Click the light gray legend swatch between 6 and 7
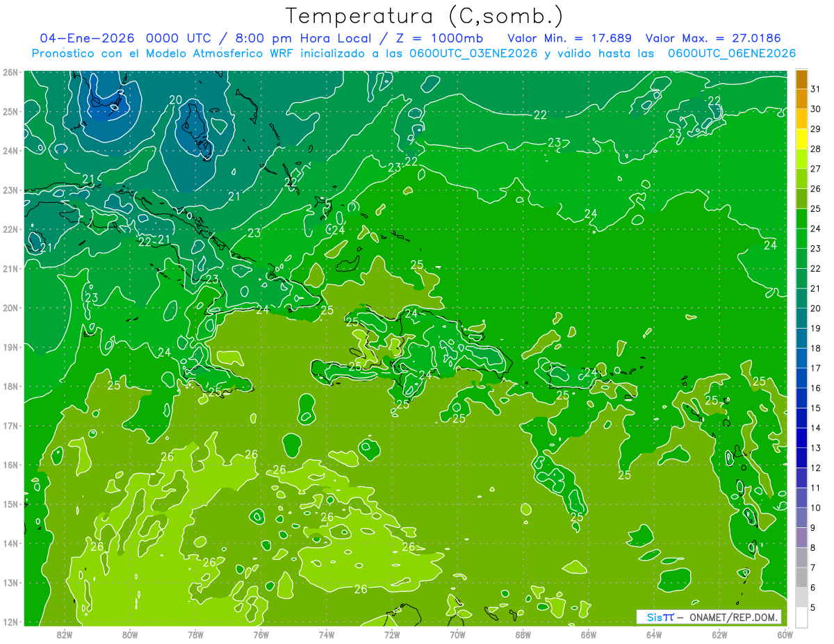834x644 pixels. click(801, 577)
